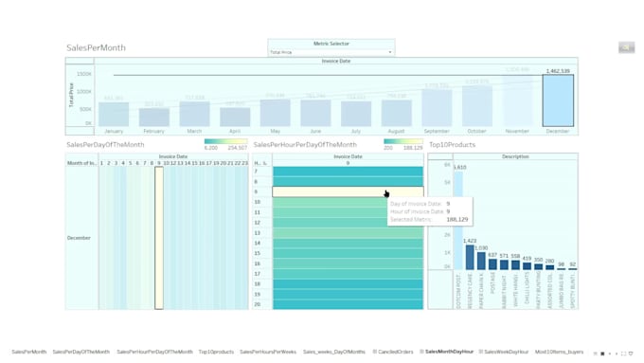Image resolution: width=644 pixels, height=363 pixels.
Task: Click the October sales bar
Action: 476,105
